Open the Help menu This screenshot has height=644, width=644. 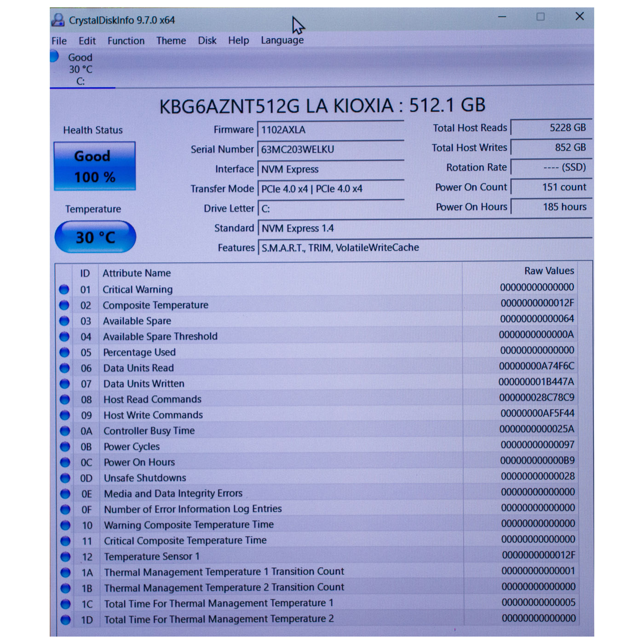238,40
